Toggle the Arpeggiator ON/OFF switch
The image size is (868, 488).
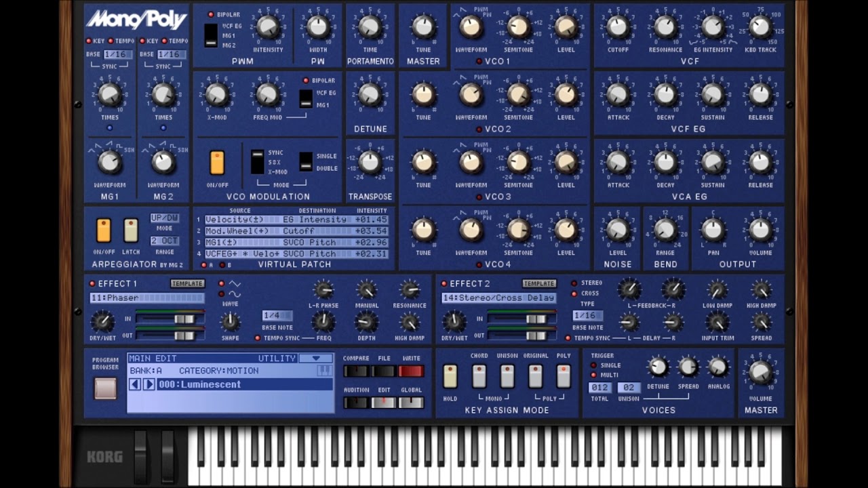tap(103, 230)
